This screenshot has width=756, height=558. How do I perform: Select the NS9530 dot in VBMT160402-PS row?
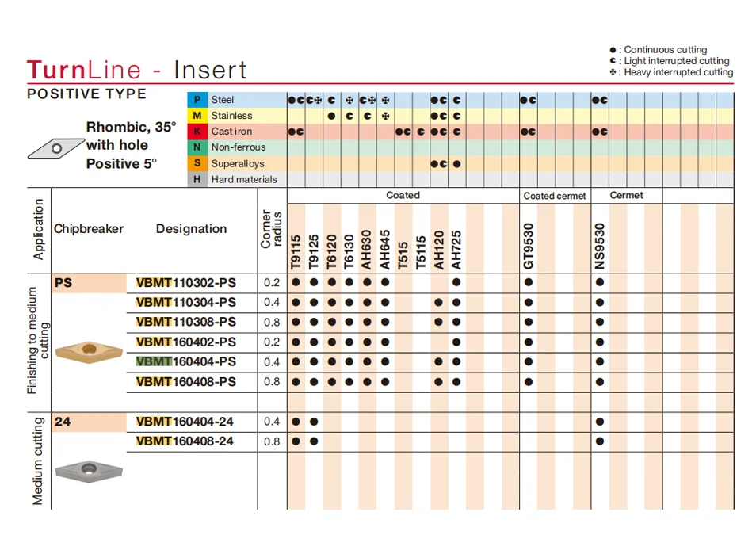600,342
